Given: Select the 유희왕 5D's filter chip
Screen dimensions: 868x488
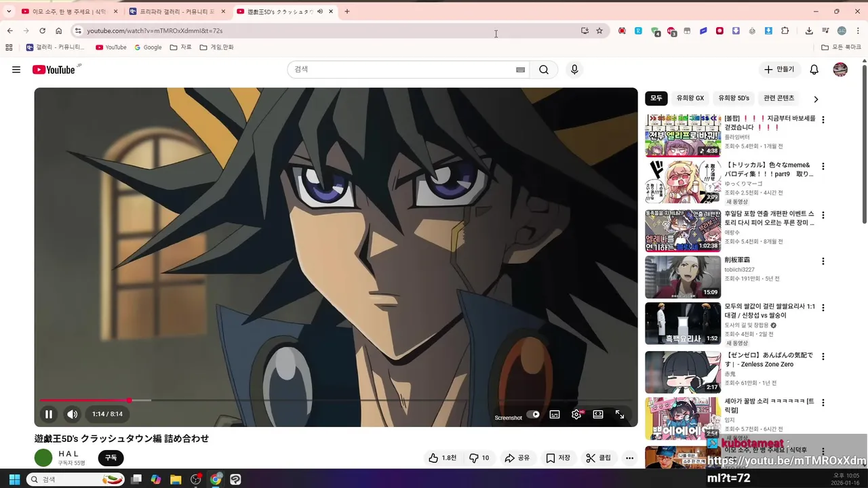Looking at the screenshot, I should (x=734, y=98).
